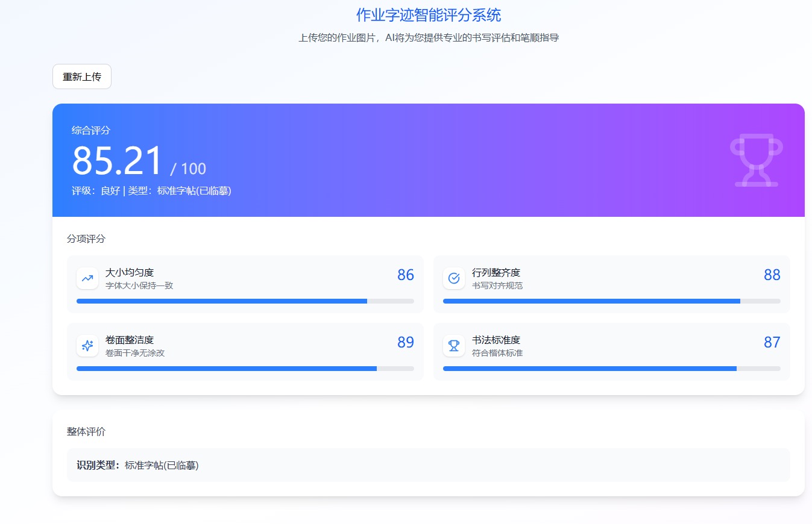This screenshot has width=812, height=524.
Task: Click the sparkle icon beside 卷面整洁度
Action: click(87, 346)
